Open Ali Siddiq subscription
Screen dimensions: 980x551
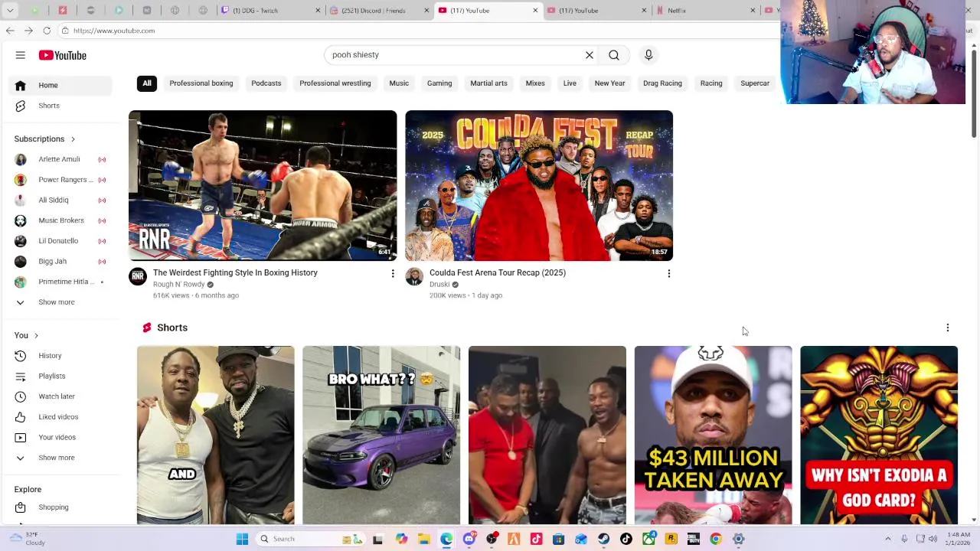[60, 201]
